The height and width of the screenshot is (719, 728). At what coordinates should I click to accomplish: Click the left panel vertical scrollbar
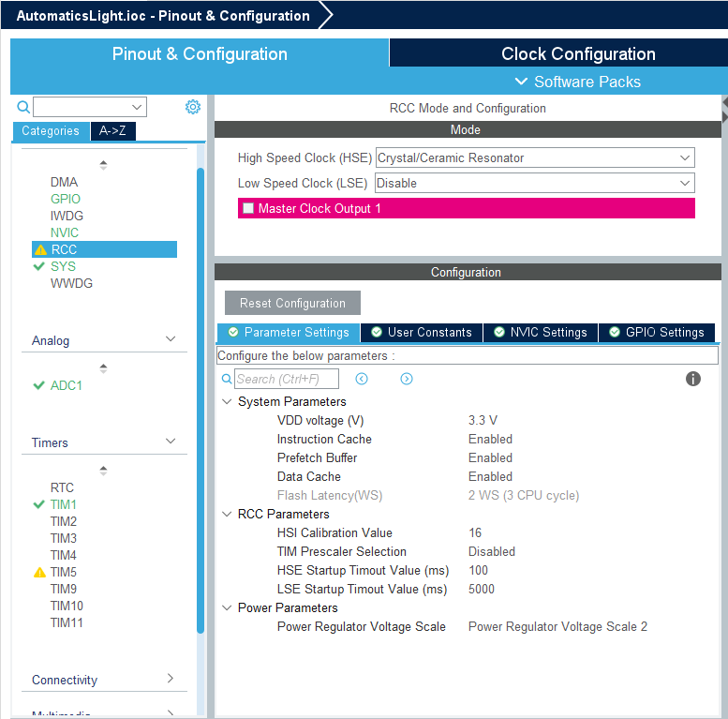pyautogui.click(x=201, y=394)
